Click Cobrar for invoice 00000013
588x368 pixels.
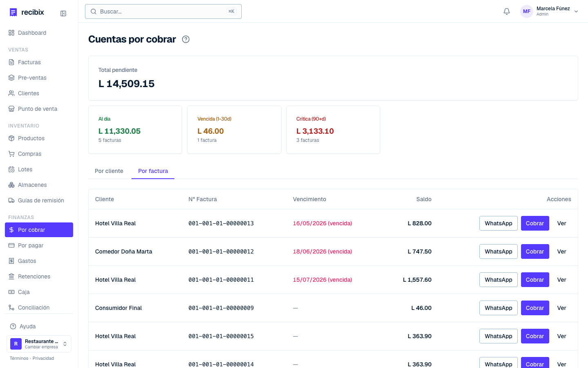[535, 223]
